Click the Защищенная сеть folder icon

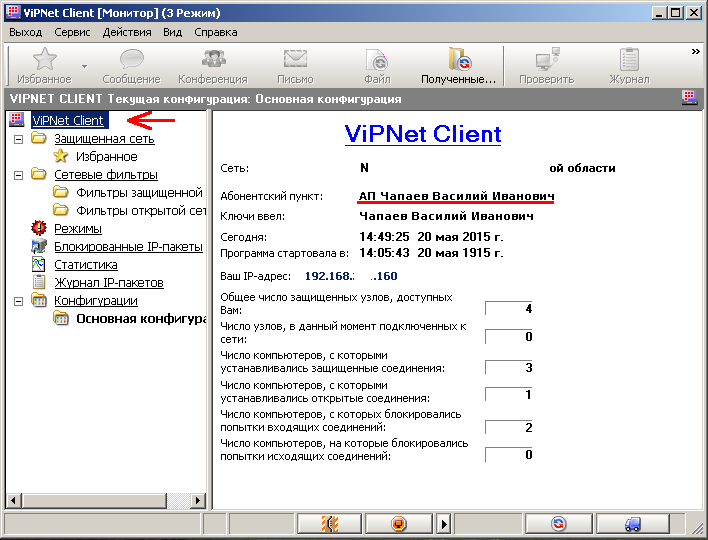pyautogui.click(x=39, y=137)
